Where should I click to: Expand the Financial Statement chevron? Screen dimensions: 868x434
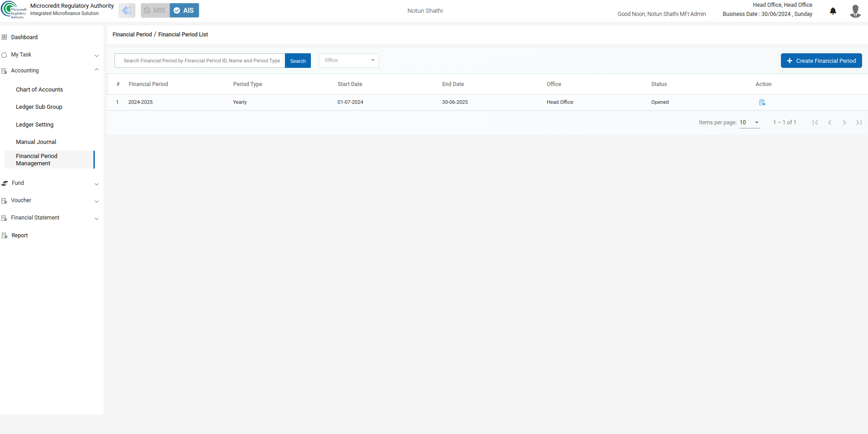point(96,219)
